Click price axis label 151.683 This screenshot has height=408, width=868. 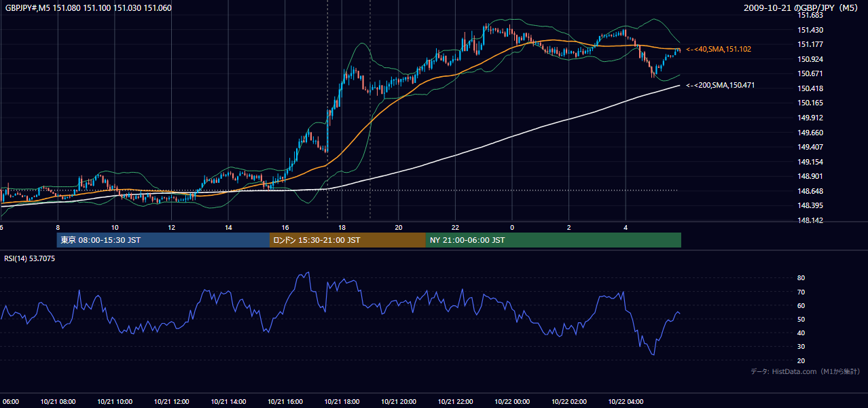pyautogui.click(x=810, y=15)
